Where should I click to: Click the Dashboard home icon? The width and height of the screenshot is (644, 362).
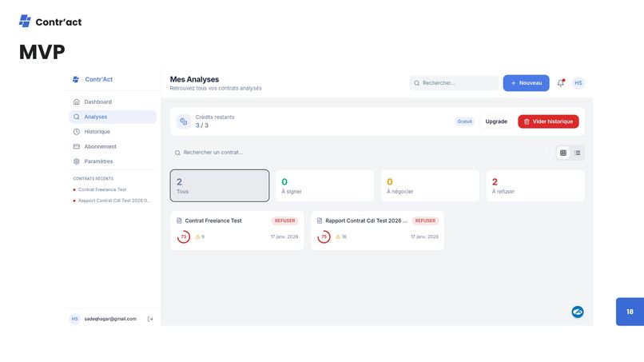77,102
